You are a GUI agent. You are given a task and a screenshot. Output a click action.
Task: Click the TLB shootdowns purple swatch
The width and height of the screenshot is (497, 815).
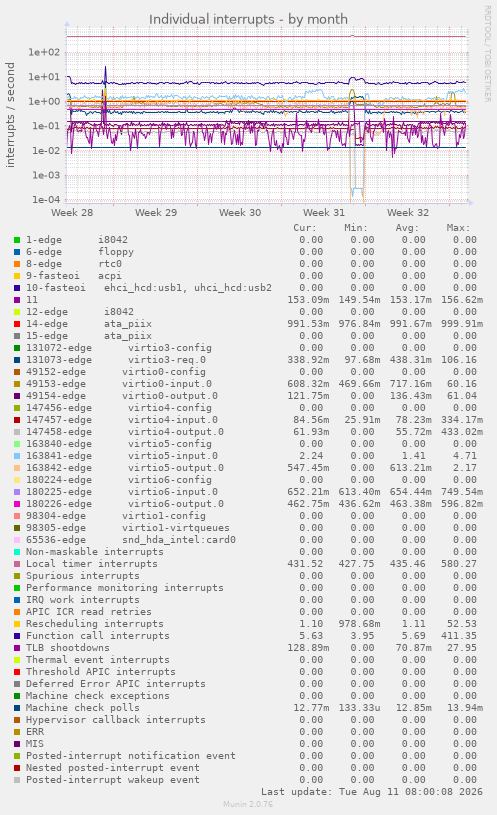[x=17, y=648]
